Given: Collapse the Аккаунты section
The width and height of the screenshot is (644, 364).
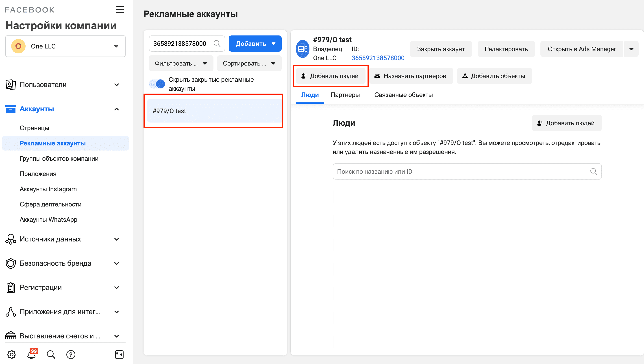Looking at the screenshot, I should tap(117, 109).
